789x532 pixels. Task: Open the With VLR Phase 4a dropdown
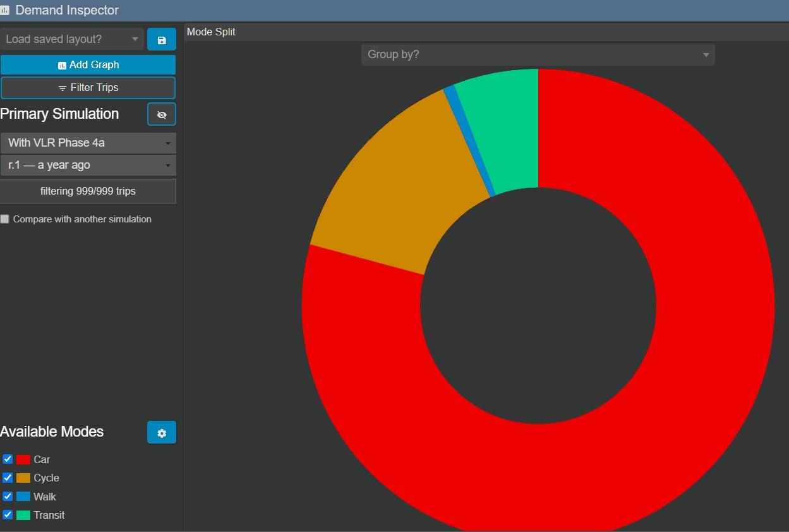(x=88, y=143)
